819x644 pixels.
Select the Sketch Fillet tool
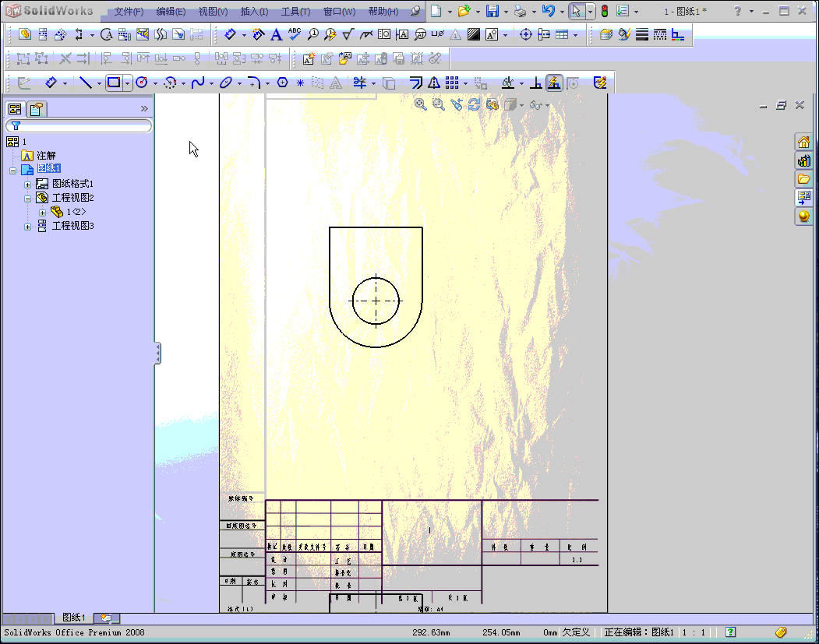[254, 83]
